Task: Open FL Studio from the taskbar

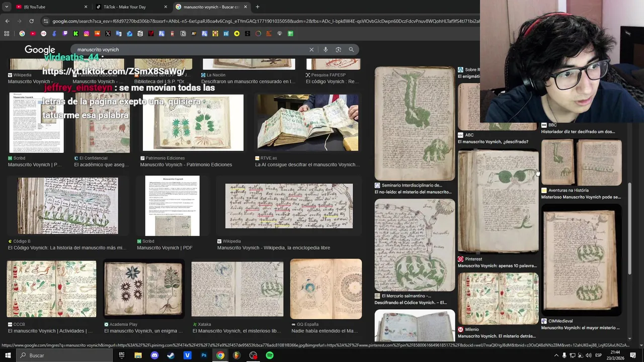Action: (x=236, y=355)
